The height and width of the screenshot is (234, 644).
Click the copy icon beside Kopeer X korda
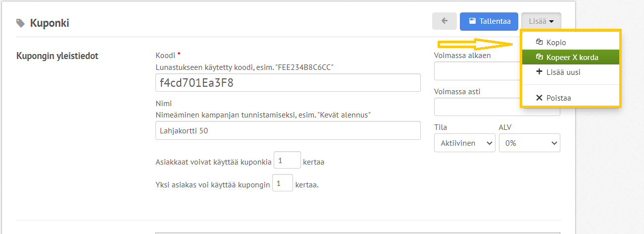coord(540,57)
